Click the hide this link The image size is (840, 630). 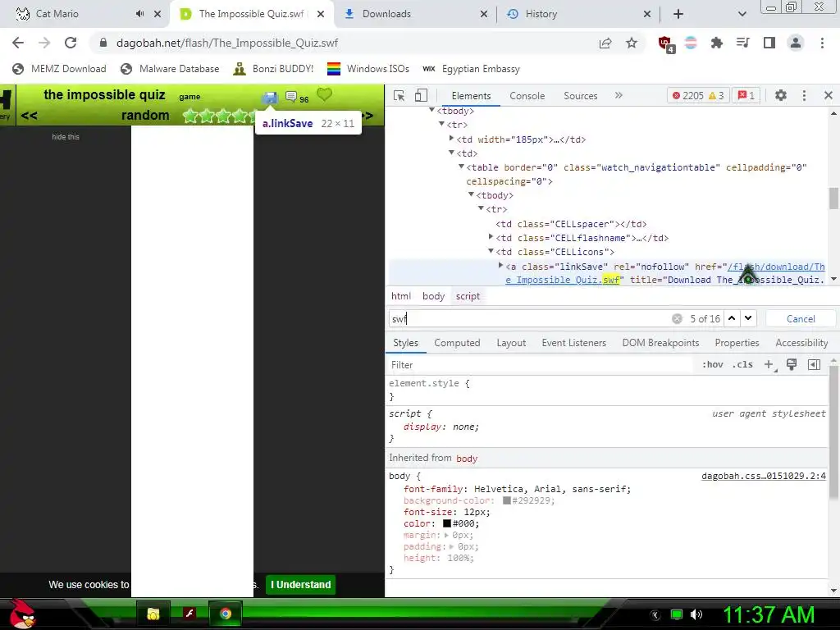click(x=66, y=137)
